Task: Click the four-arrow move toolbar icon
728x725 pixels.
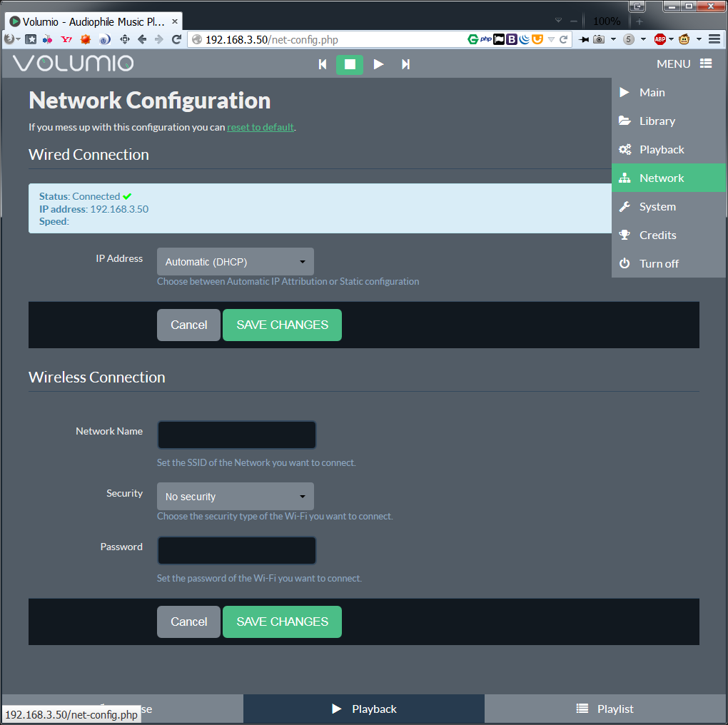Action: tap(124, 39)
